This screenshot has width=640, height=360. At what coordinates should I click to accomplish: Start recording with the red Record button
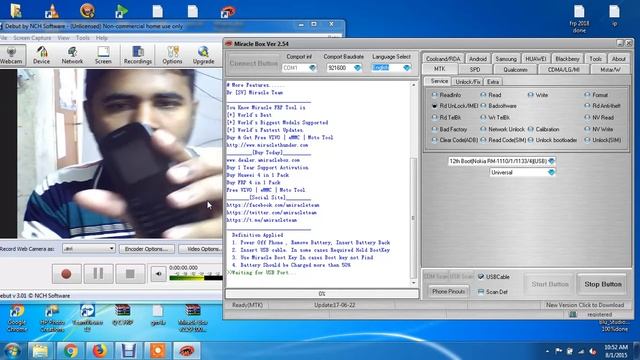tap(66, 274)
